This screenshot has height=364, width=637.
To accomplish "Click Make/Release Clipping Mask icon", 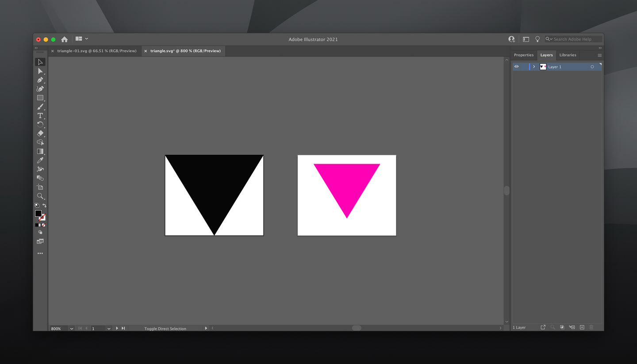I will point(562,327).
